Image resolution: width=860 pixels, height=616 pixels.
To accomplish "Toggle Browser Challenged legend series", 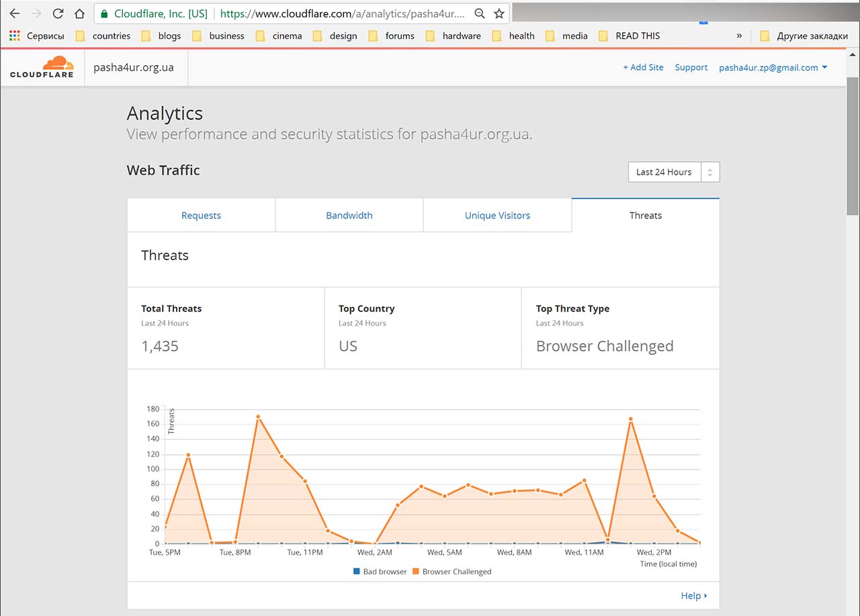I will (452, 572).
